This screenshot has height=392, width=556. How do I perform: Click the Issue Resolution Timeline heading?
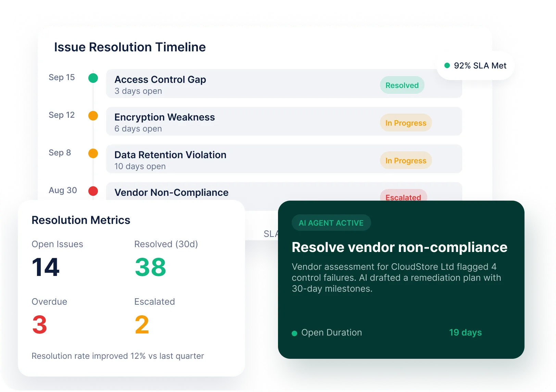point(130,47)
